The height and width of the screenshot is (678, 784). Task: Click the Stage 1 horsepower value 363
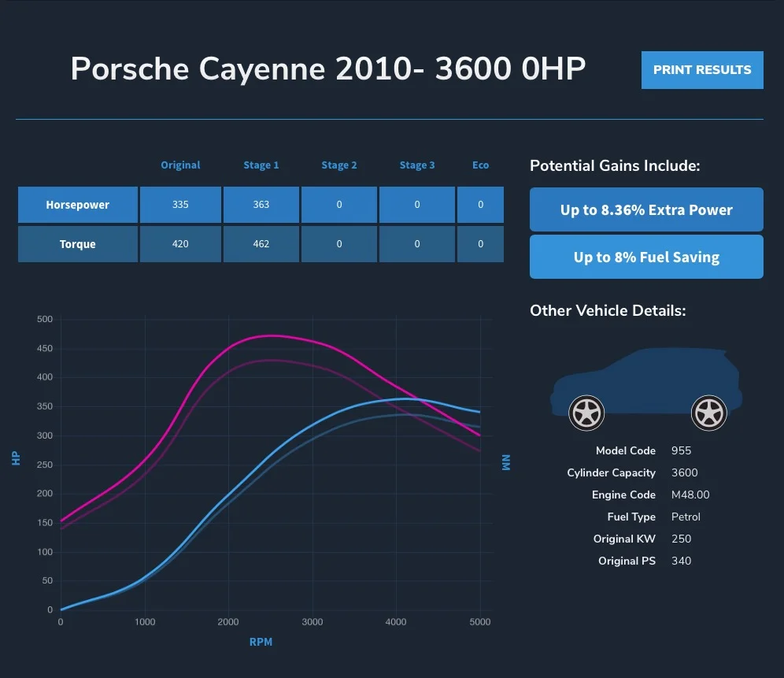tap(261, 205)
